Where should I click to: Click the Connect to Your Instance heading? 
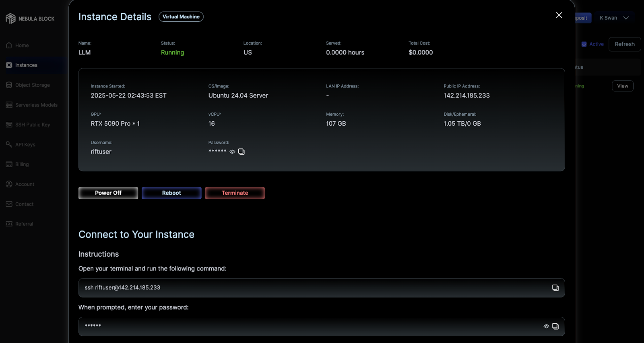136,235
